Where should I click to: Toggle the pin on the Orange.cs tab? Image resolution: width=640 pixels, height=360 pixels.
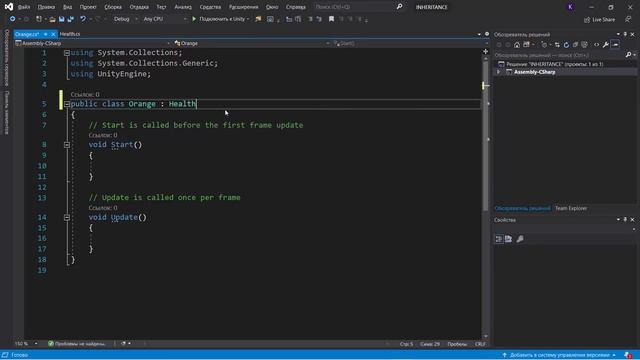[x=46, y=34]
